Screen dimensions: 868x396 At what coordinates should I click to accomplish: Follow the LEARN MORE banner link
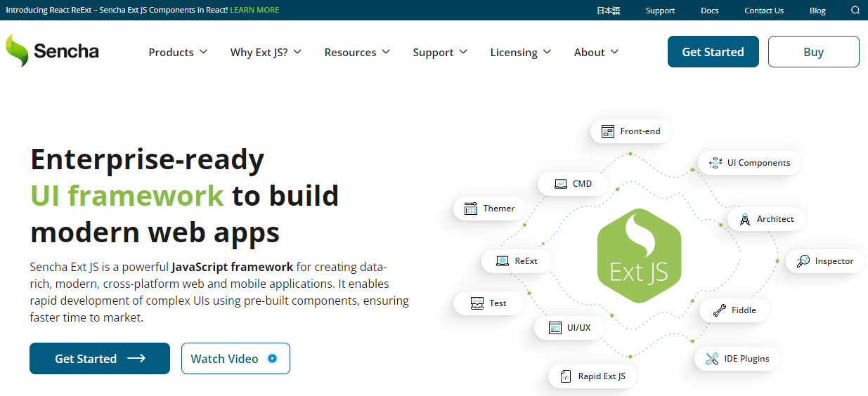(x=254, y=10)
